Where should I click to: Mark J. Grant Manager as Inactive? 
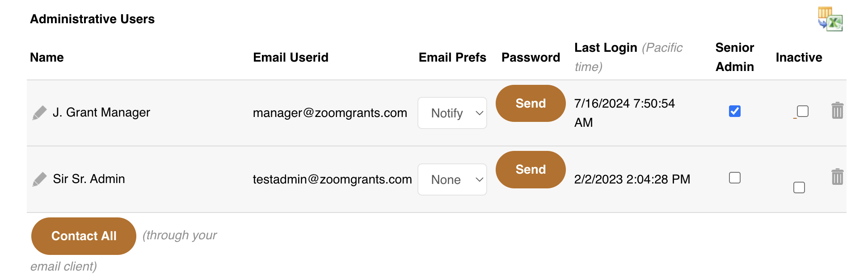pos(802,111)
